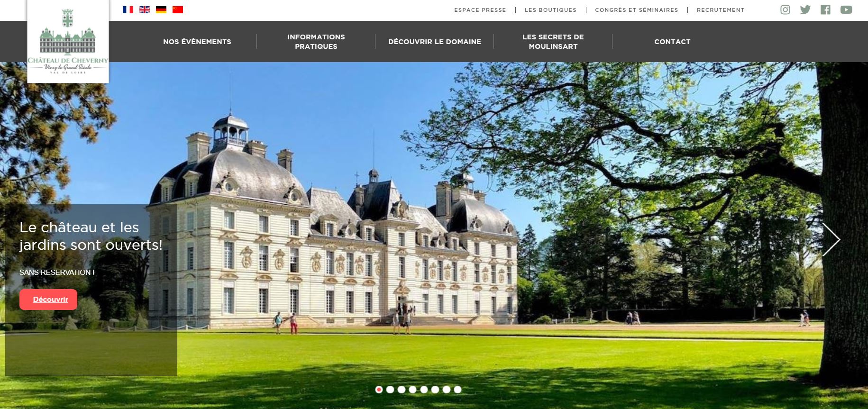The width and height of the screenshot is (868, 409).
Task: Click the red Découvrir button
Action: coord(48,300)
